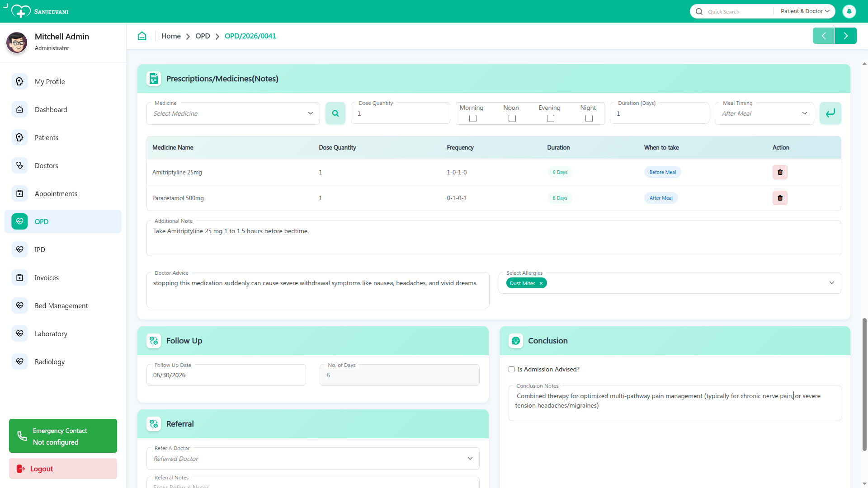Delete the Paracetamol 500mg prescription row
The height and width of the screenshot is (488, 868).
pos(780,198)
